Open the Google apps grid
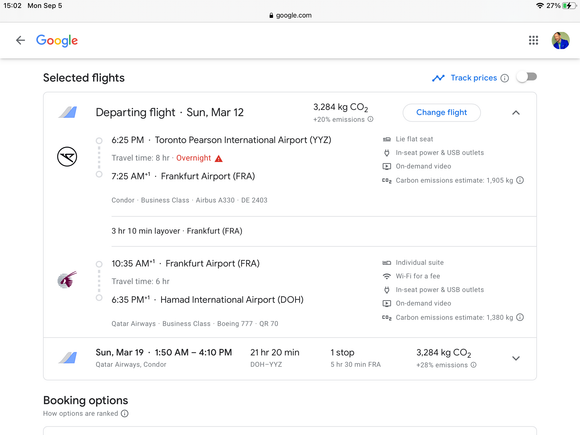This screenshot has height=435, width=580. point(533,40)
